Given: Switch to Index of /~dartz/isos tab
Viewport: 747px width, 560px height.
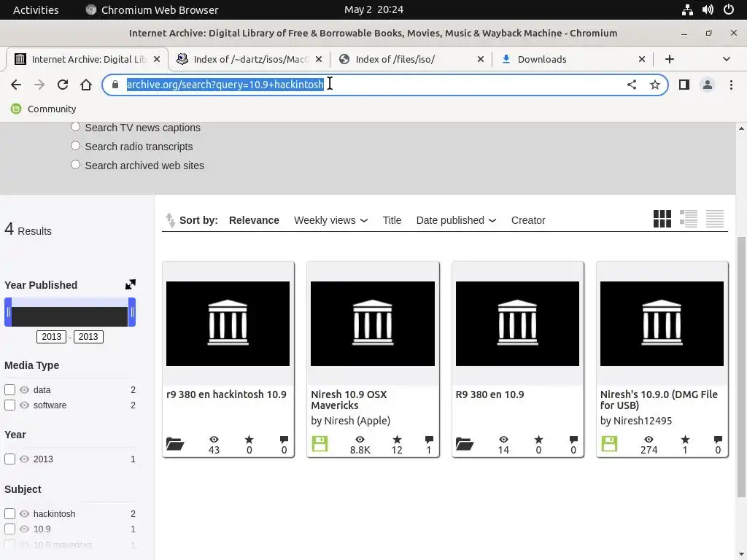Looking at the screenshot, I should (x=249, y=59).
